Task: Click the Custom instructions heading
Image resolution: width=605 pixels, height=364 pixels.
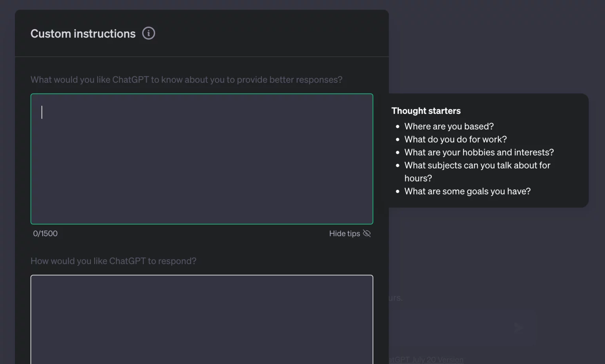Action: [x=83, y=34]
